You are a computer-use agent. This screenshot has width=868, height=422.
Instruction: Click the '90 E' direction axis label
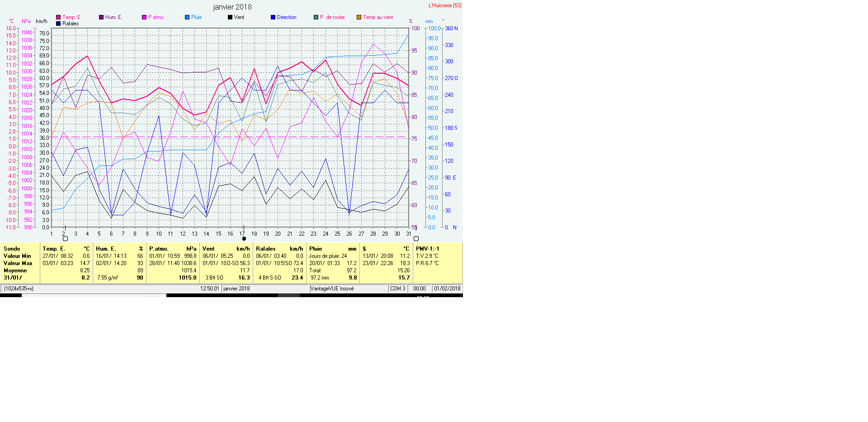451,178
